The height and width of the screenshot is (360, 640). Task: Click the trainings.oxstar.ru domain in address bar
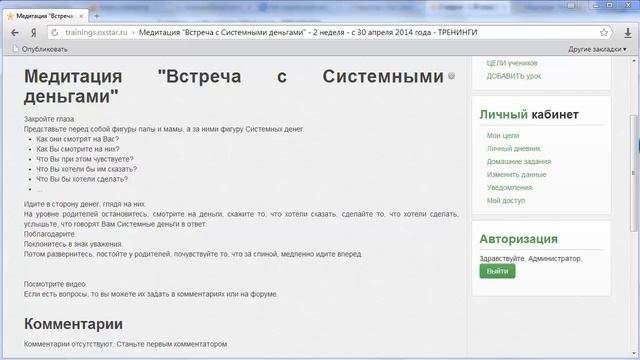tap(96, 32)
